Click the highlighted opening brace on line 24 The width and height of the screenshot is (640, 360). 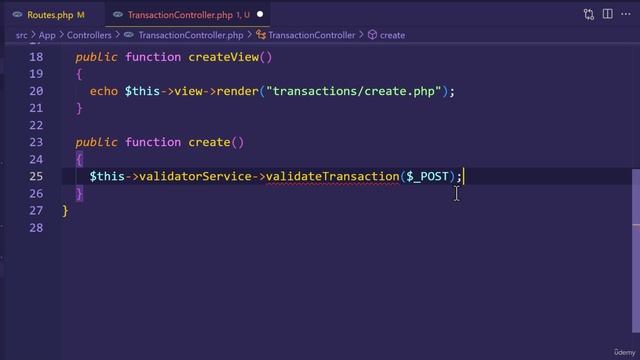point(79,159)
